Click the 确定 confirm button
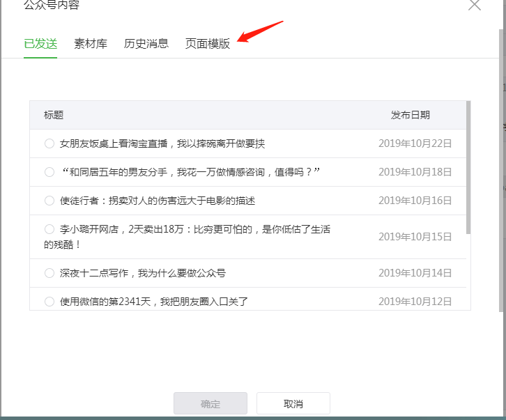506x420 pixels. point(210,404)
